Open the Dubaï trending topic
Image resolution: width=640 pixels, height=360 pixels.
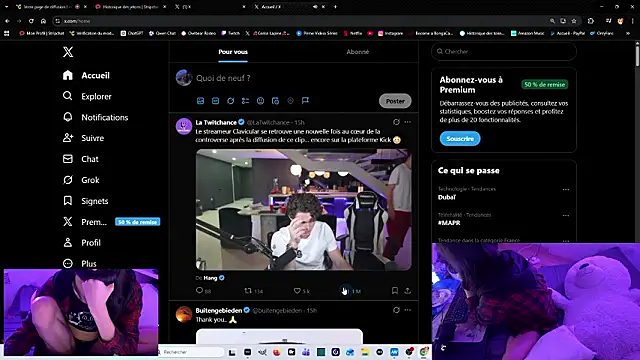click(447, 197)
